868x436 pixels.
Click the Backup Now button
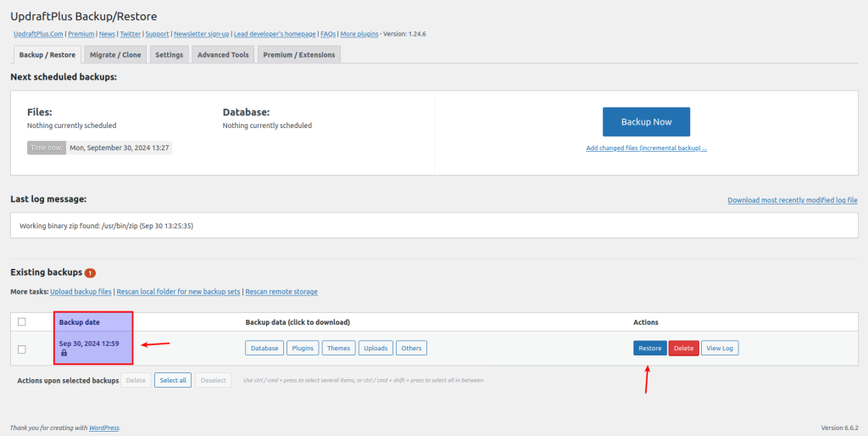pos(646,122)
